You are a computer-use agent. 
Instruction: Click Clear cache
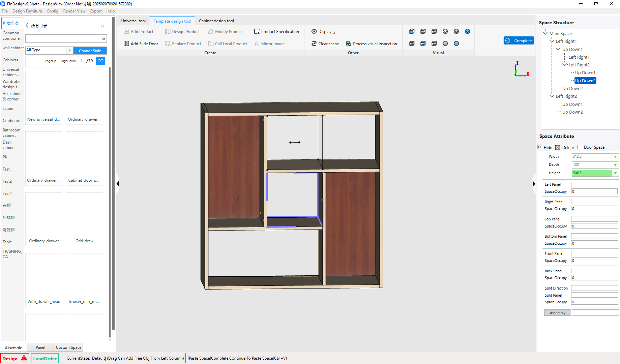(x=325, y=43)
